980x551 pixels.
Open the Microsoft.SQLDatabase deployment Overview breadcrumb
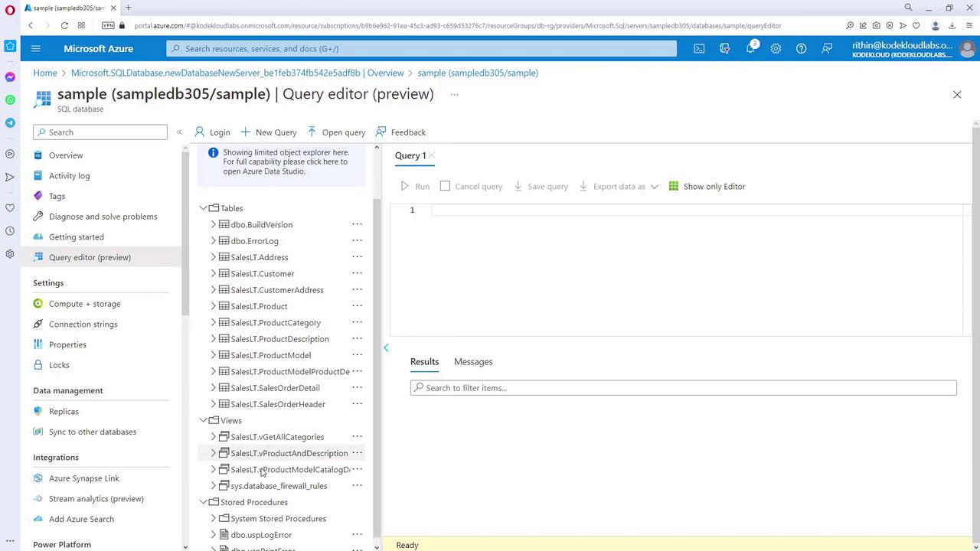pos(237,73)
